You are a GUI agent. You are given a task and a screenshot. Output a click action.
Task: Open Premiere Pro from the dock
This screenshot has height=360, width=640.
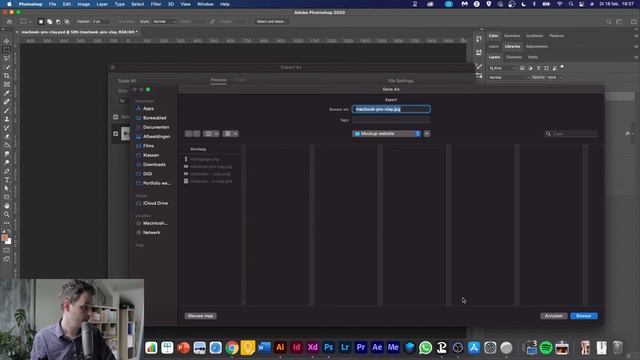tap(361, 347)
